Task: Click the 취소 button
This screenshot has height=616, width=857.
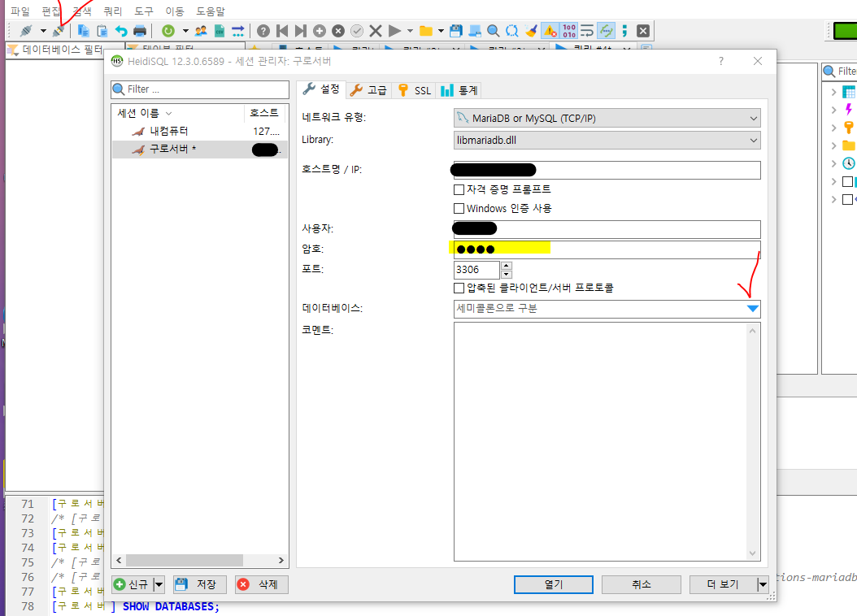Action: pyautogui.click(x=641, y=584)
